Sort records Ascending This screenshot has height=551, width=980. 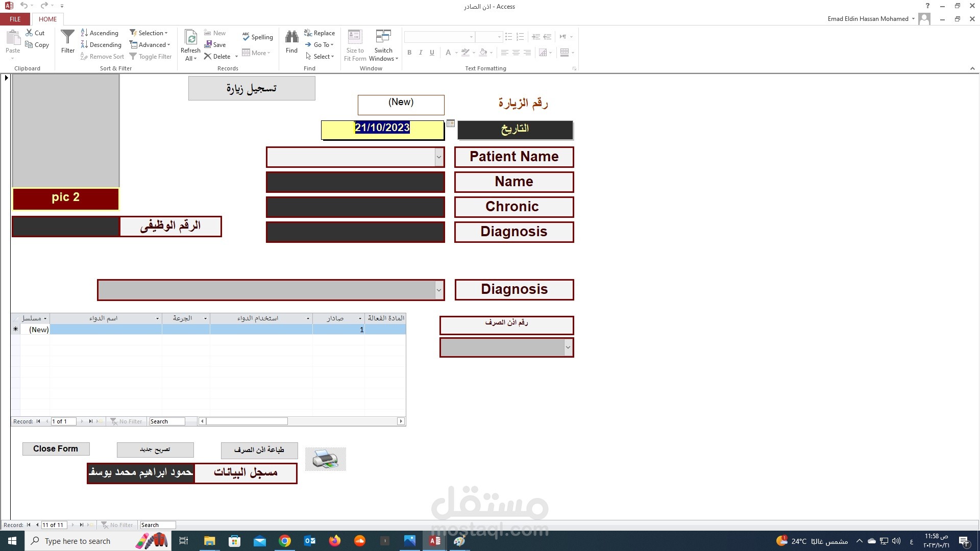click(100, 33)
